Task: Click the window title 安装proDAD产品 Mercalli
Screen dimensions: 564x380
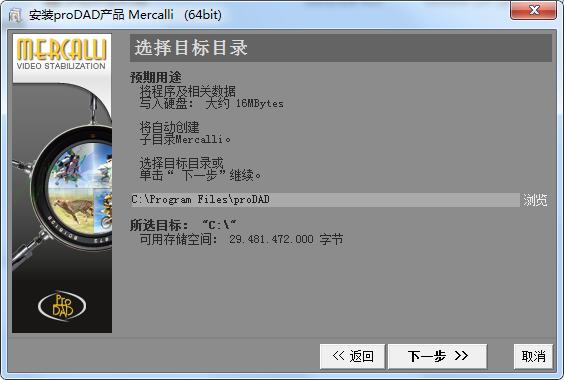Action: click(x=125, y=15)
